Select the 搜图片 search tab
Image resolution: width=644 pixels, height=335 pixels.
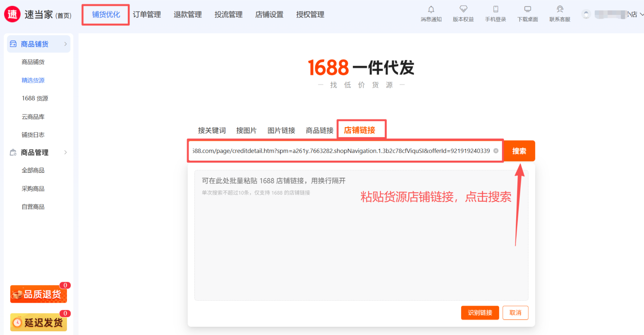coord(246,130)
